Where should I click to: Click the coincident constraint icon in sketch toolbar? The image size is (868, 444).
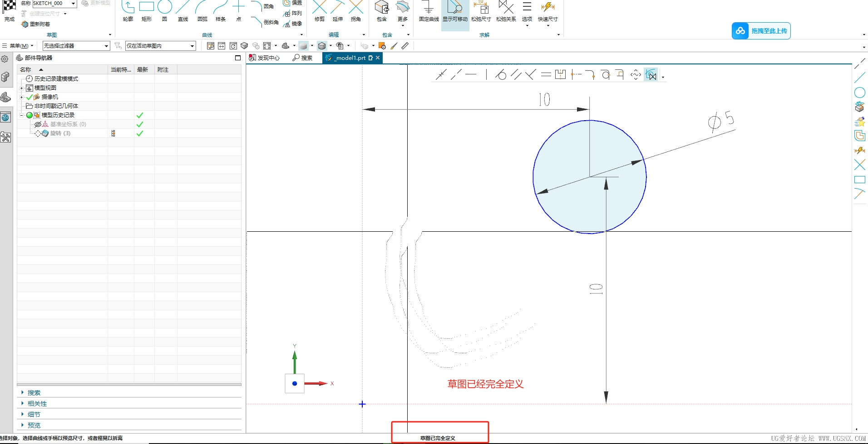(x=441, y=74)
